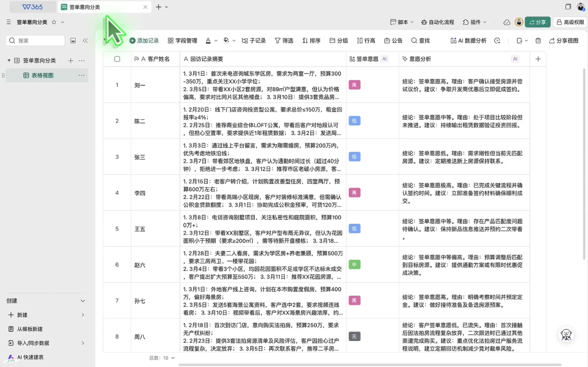Launch AI 数据分析 tool
This screenshot has width=588, height=367.
click(x=468, y=41)
